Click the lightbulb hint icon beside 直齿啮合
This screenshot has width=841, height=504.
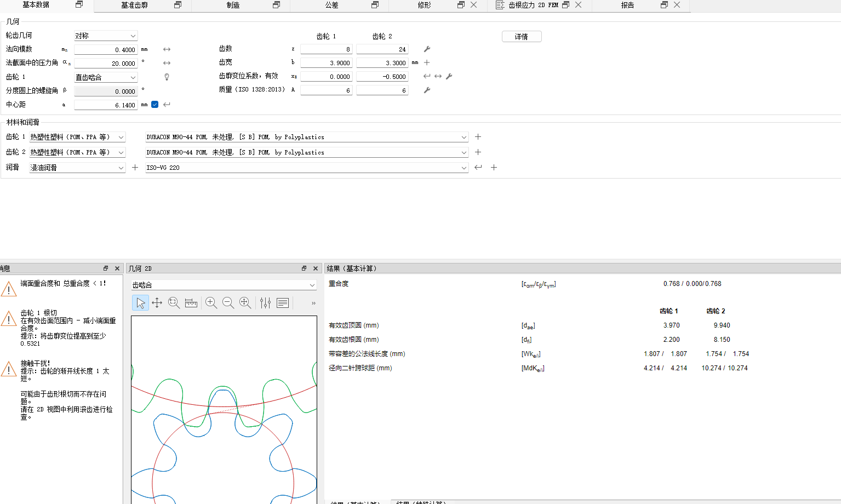tap(167, 77)
